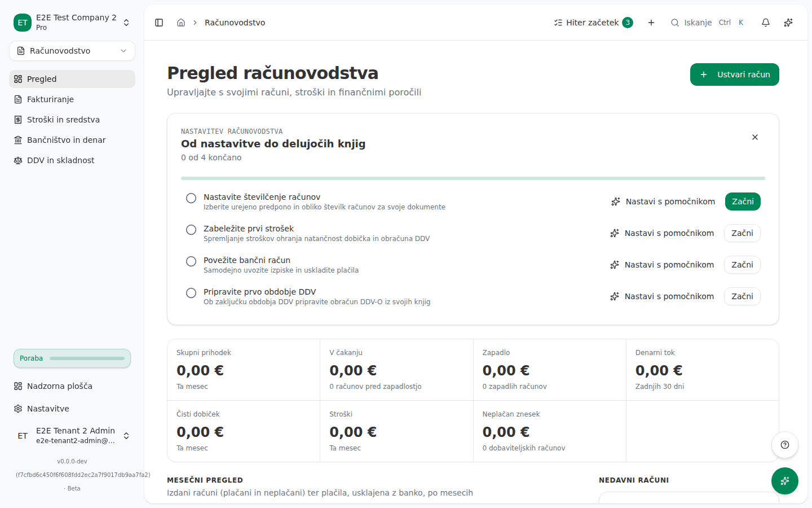Use assistant for DDV period

pyautogui.click(x=662, y=296)
